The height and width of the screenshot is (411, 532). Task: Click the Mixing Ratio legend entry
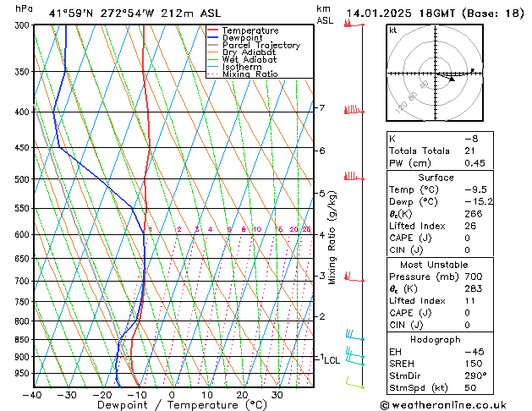[x=243, y=74]
